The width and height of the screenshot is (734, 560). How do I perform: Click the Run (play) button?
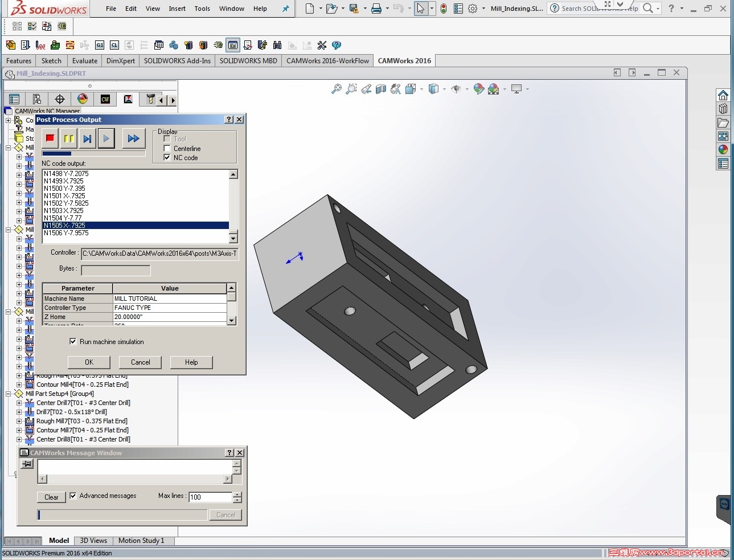pos(106,138)
